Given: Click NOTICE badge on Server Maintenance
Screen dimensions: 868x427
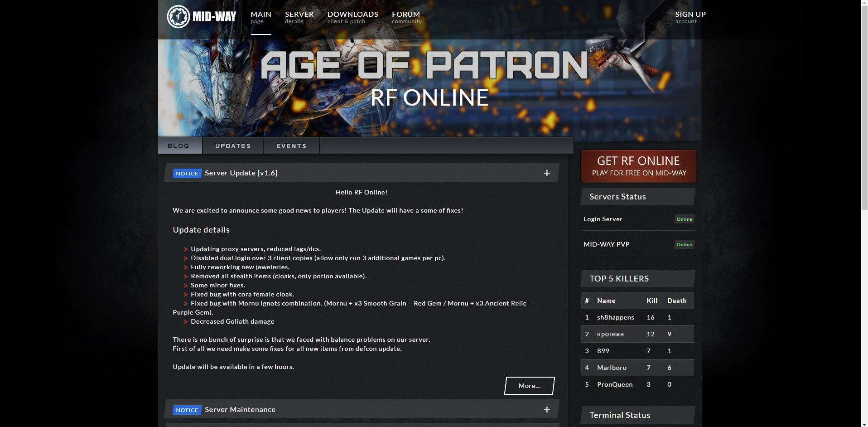Looking at the screenshot, I should point(187,410).
